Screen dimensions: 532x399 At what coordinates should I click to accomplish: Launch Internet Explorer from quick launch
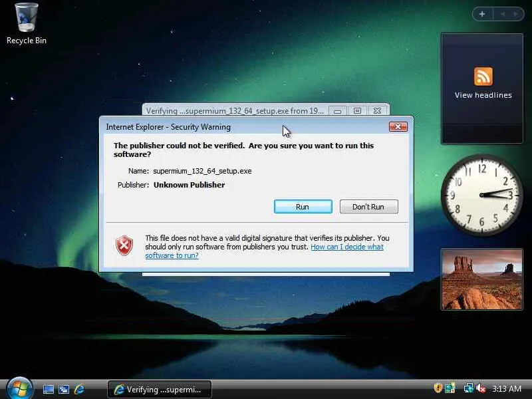coord(79,389)
